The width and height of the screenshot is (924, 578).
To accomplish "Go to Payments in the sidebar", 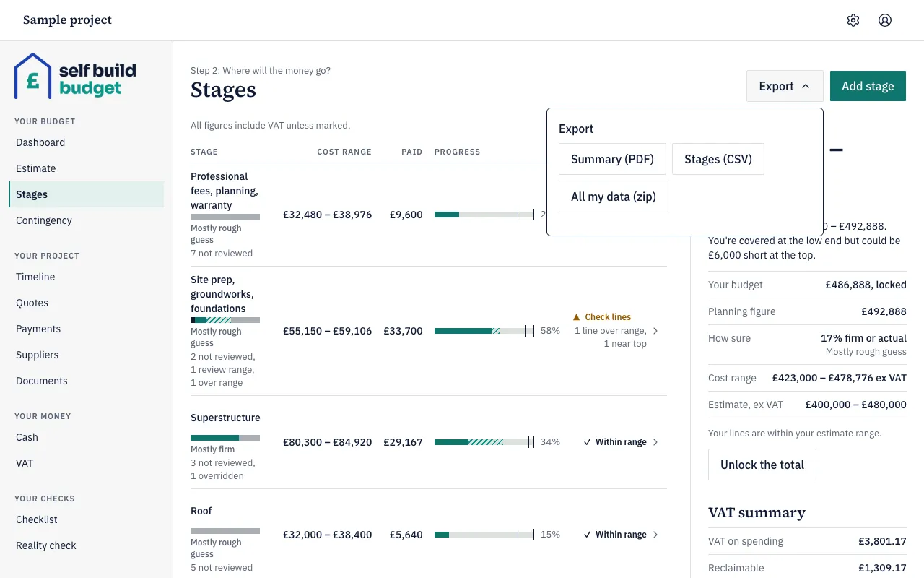I will [87, 329].
